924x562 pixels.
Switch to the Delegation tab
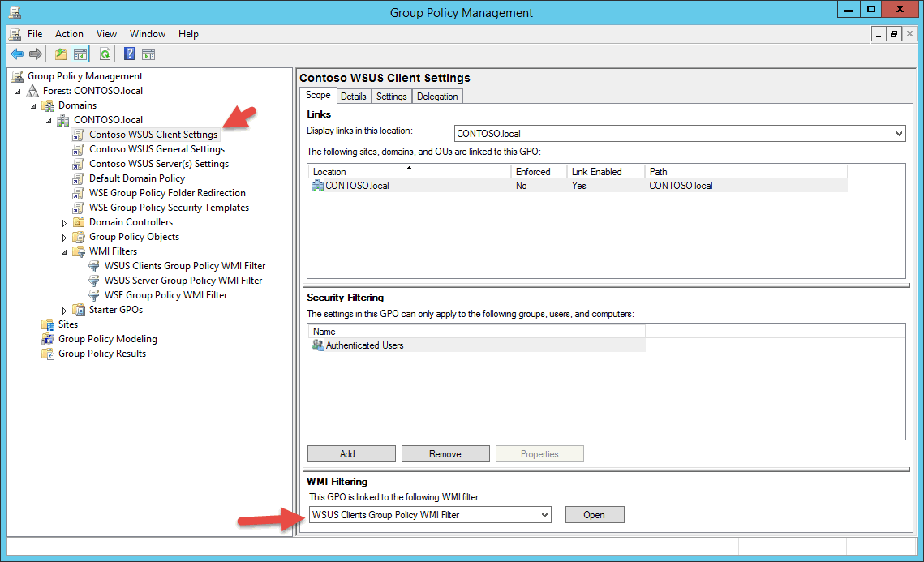click(x=437, y=96)
